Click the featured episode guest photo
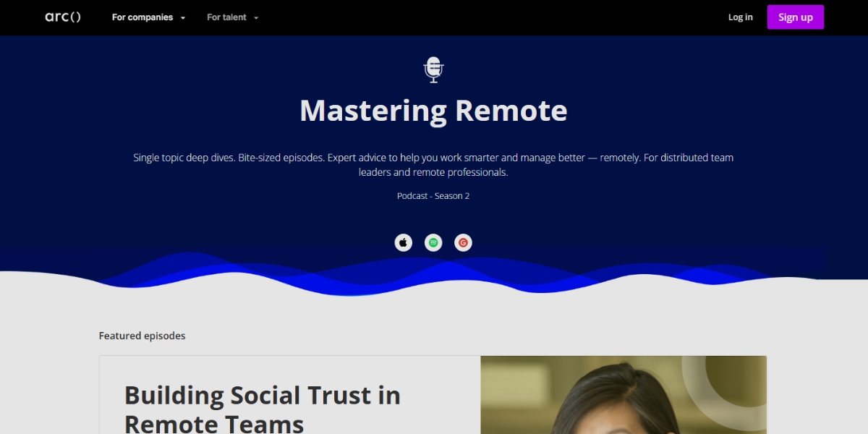This screenshot has width=868, height=434. (x=624, y=395)
